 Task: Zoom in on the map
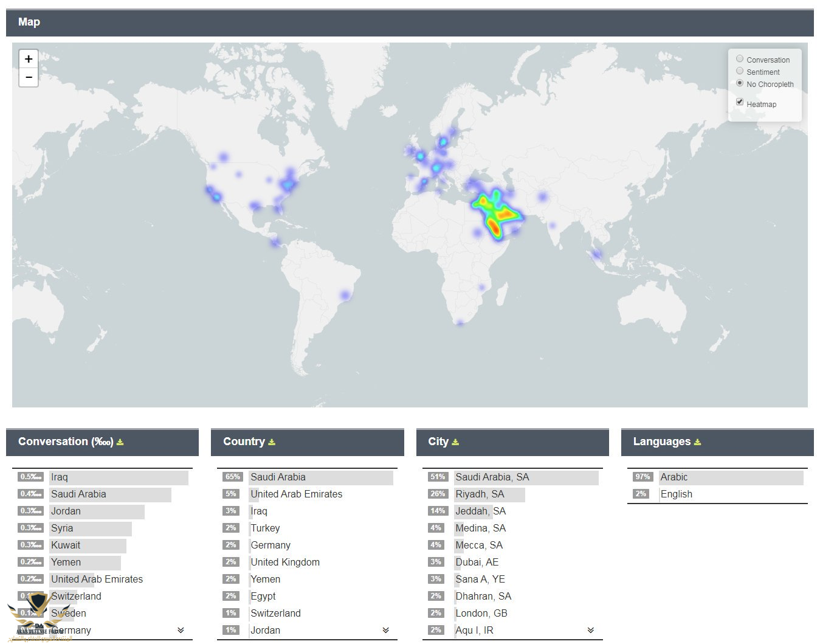(x=29, y=59)
